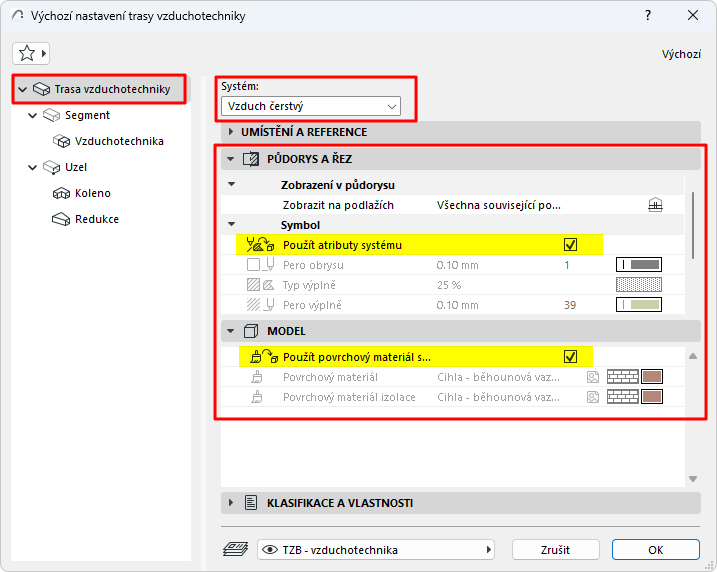Expand the Klasifikace a vlastnosti panel
Screen dimensions: 717x572
231,503
